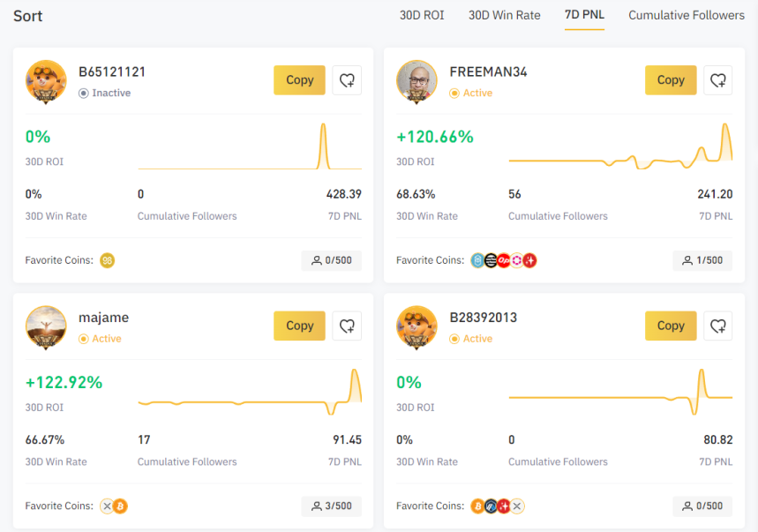
Task: Click the OP coin icon in FREEMAN34's favorites
Action: tap(504, 260)
